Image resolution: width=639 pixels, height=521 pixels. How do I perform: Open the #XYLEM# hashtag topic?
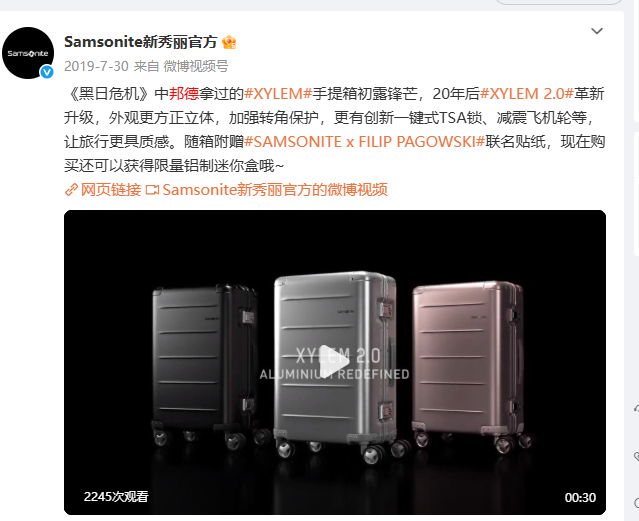(x=278, y=94)
